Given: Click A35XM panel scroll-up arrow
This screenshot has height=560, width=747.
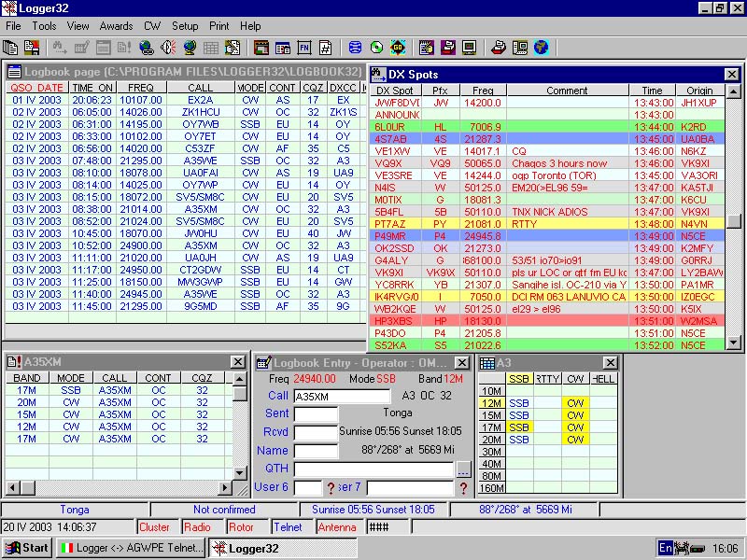Looking at the screenshot, I should (x=239, y=379).
